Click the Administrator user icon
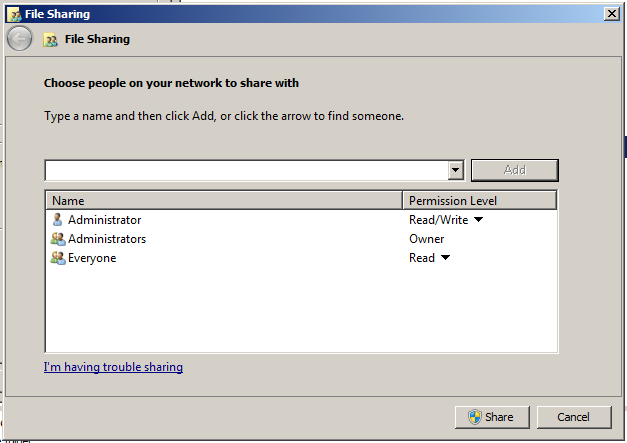This screenshot has height=443, width=627. point(57,220)
